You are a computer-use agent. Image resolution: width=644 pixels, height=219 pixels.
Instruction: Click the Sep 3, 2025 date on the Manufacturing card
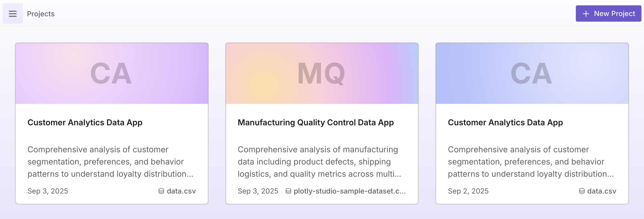click(258, 191)
